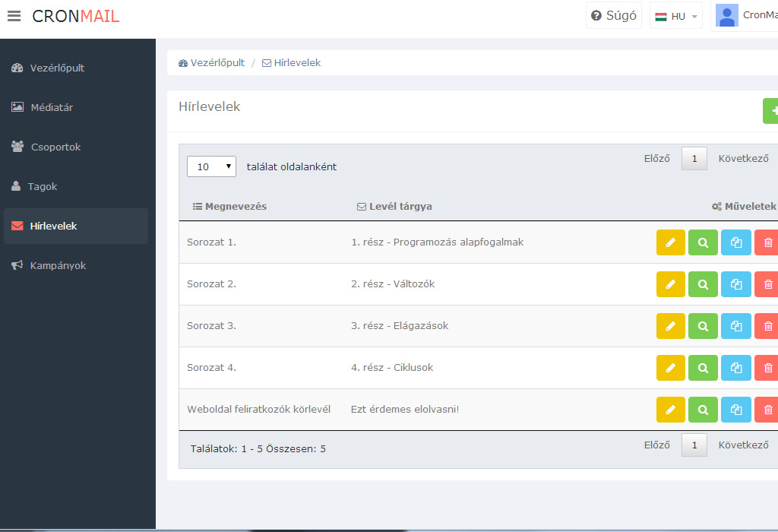Add a new newsletter with the green plus button
The height and width of the screenshot is (532, 778).
(770, 111)
